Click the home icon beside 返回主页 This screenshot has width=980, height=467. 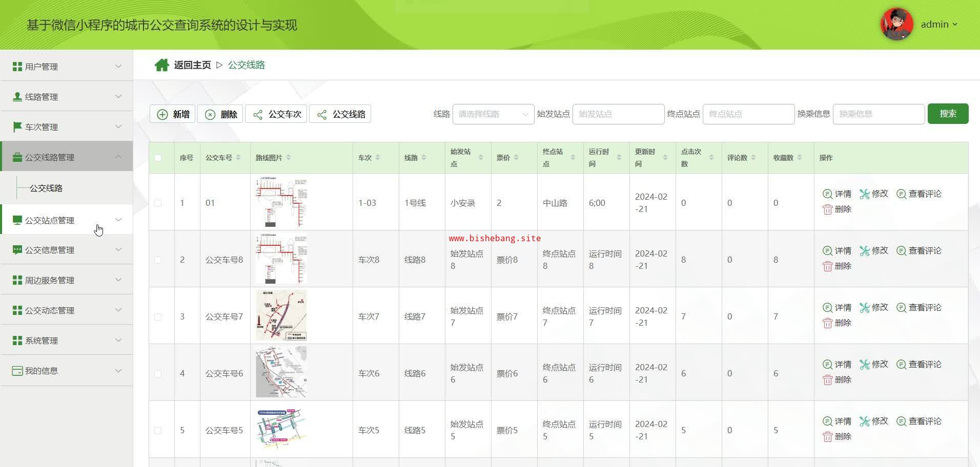click(x=161, y=65)
